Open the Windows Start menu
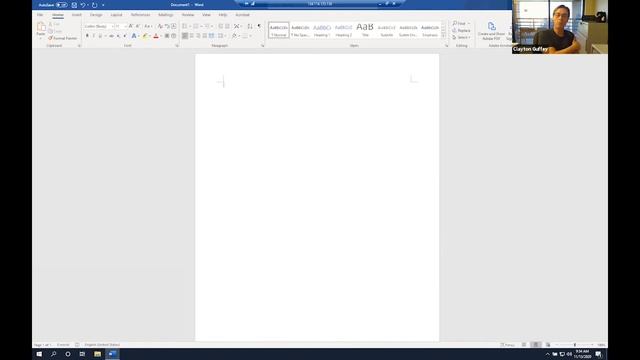This screenshot has height=360, width=640. point(39,354)
